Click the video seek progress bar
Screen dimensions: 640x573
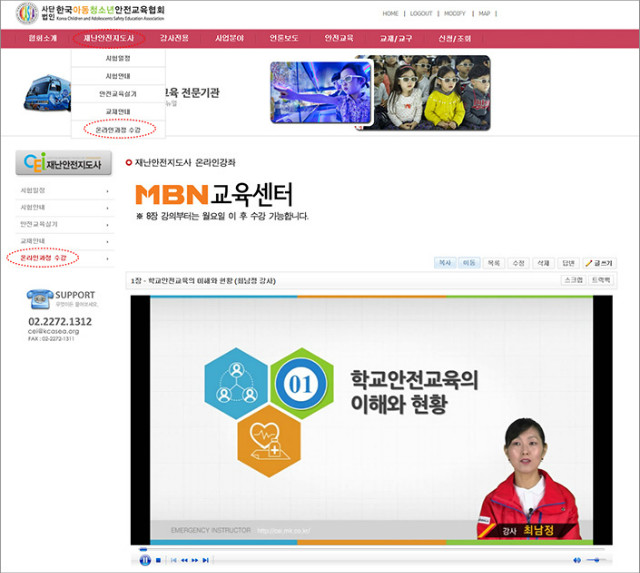click(x=373, y=549)
